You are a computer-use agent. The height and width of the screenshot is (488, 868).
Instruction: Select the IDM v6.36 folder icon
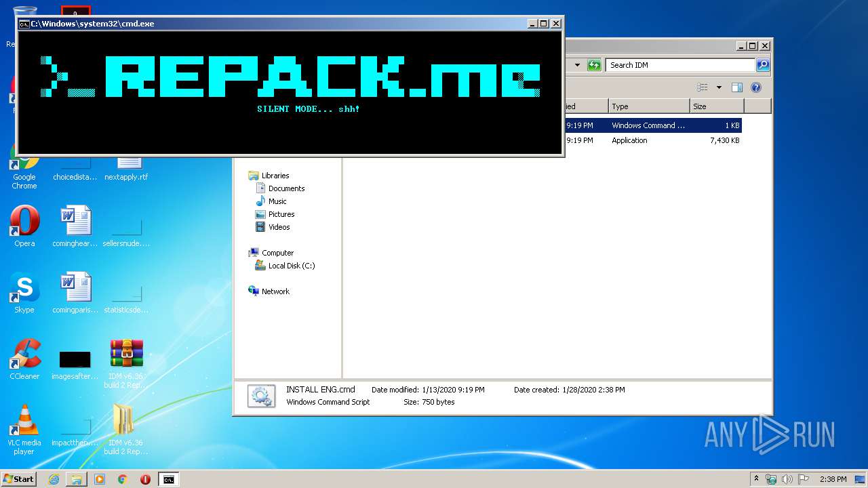[x=126, y=430]
